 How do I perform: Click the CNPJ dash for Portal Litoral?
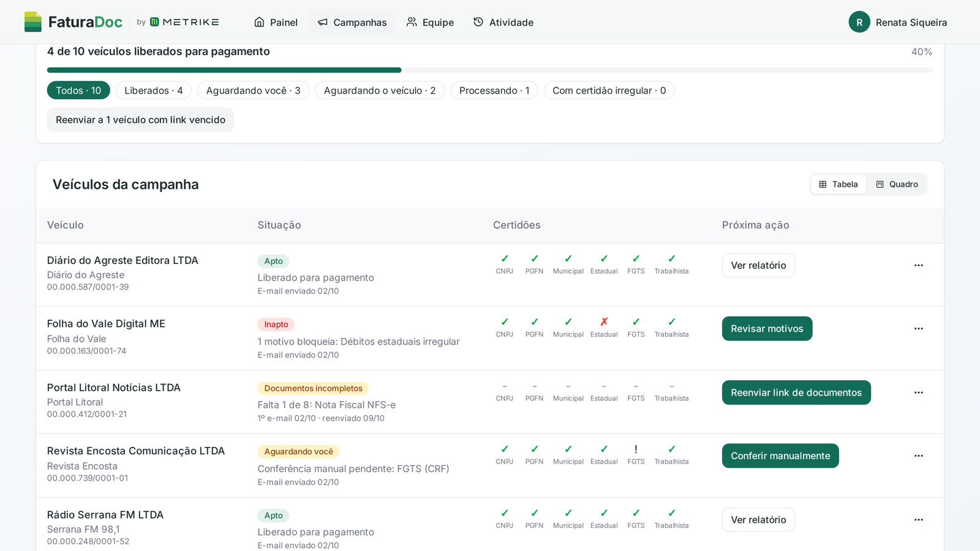pos(504,386)
